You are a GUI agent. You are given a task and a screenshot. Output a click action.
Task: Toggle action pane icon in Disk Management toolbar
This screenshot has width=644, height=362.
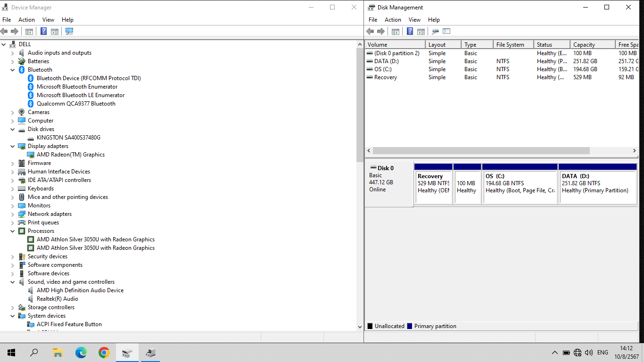pyautogui.click(x=421, y=32)
